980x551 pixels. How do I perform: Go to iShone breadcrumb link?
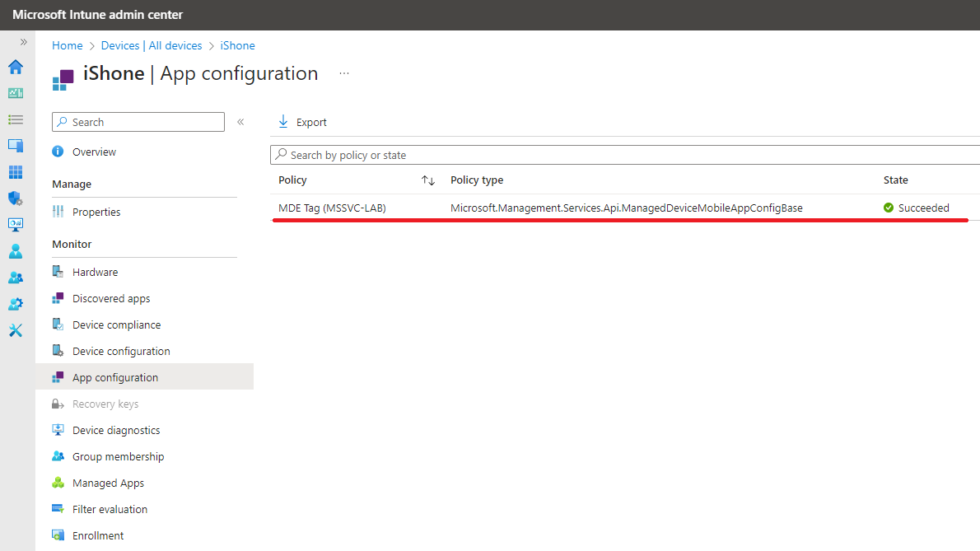point(237,45)
